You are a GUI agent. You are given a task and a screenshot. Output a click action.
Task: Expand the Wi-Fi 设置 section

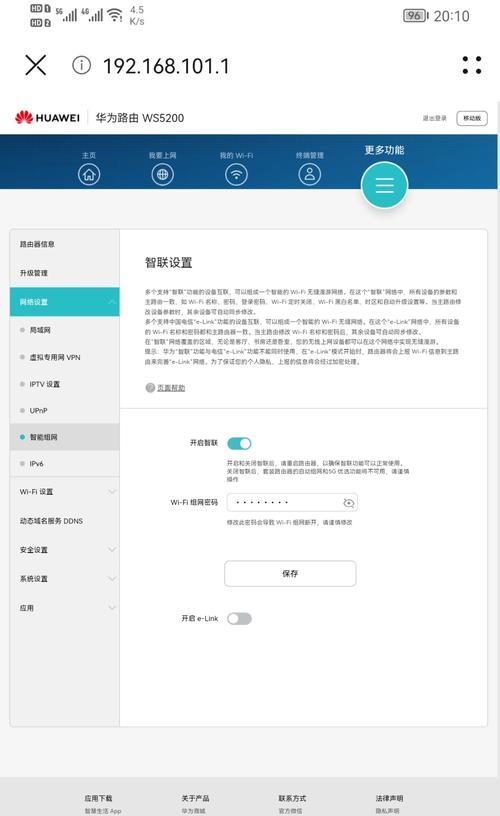[65, 492]
